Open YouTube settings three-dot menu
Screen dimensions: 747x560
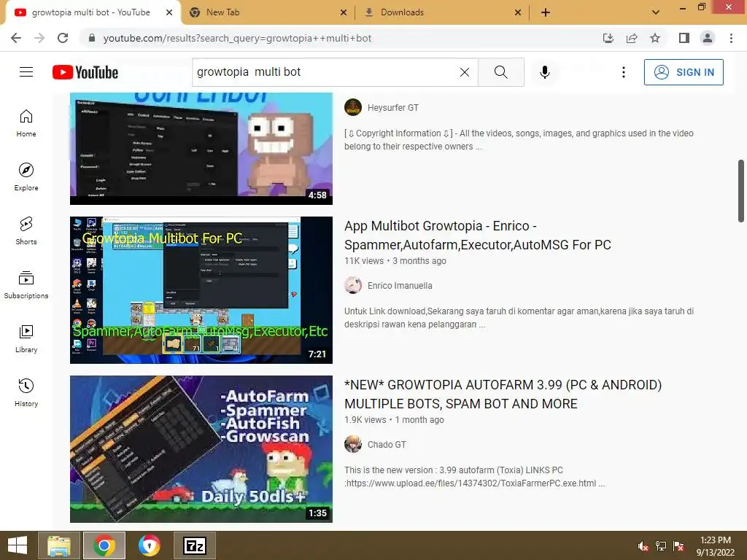(623, 72)
